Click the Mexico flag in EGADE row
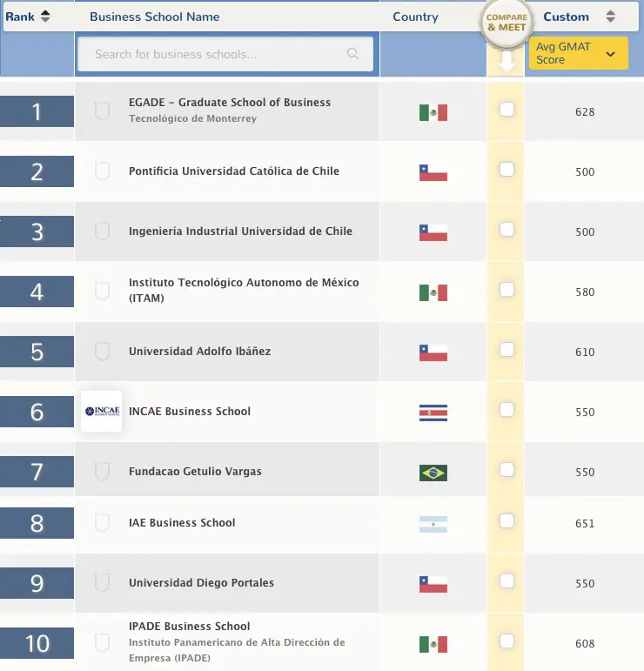The width and height of the screenshot is (644, 671). point(433,113)
